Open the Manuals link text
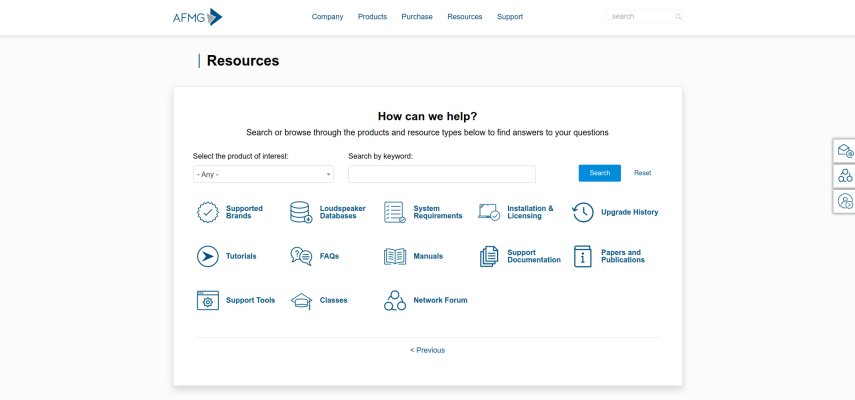Screen dimensions: 855x400 428,256
